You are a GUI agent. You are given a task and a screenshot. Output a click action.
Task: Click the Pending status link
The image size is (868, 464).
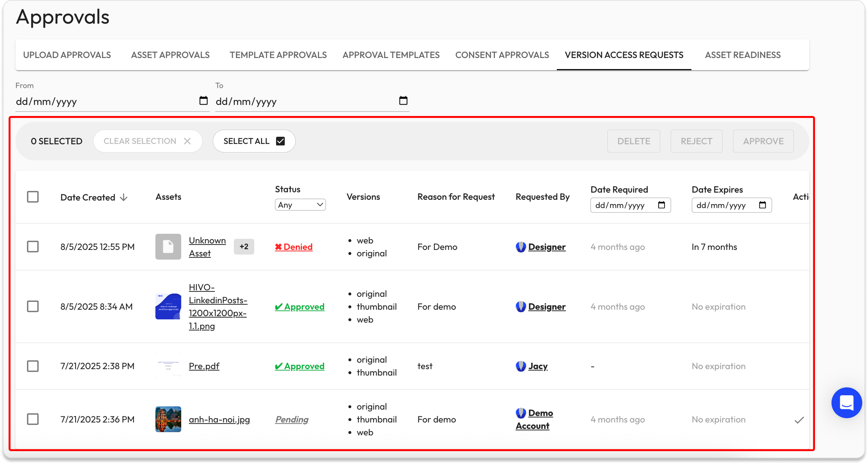(x=292, y=419)
